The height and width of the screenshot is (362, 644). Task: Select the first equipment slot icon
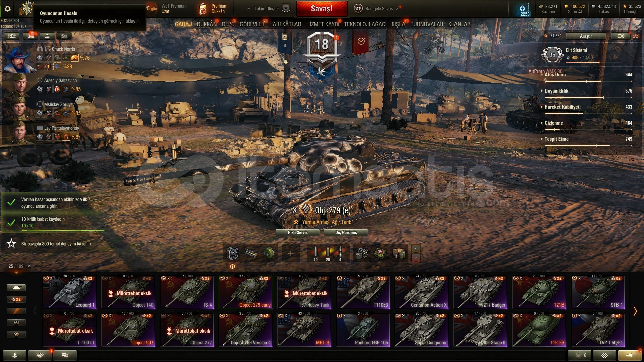[232, 254]
